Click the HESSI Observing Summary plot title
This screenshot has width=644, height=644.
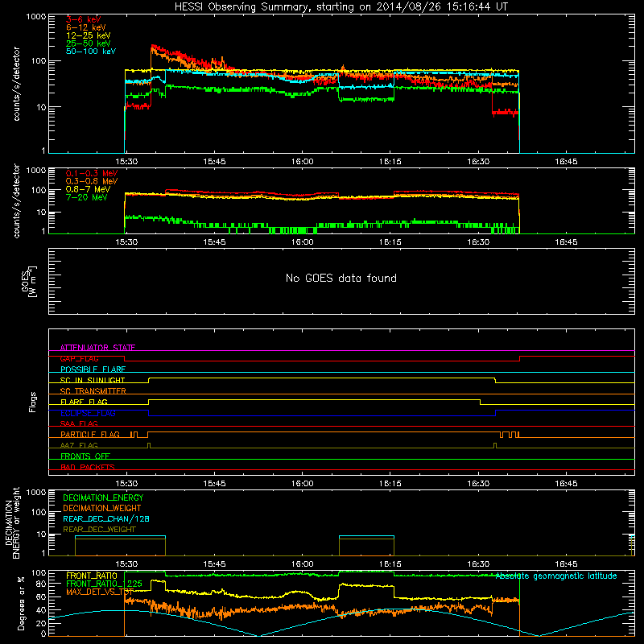click(x=341, y=7)
